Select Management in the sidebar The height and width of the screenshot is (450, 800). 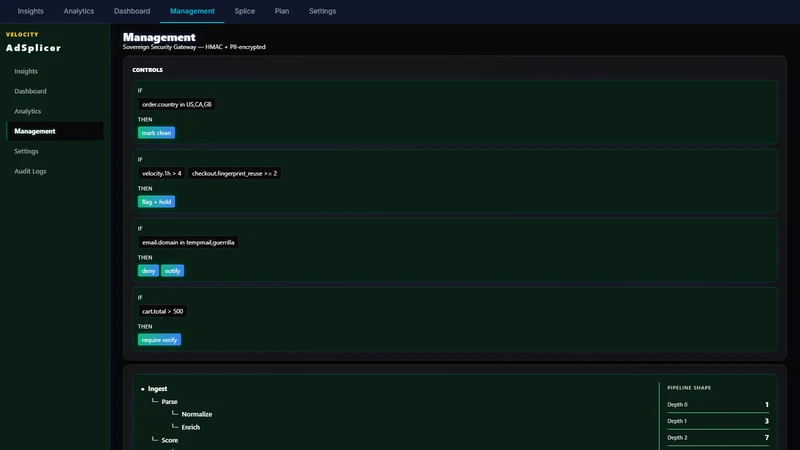[55, 131]
